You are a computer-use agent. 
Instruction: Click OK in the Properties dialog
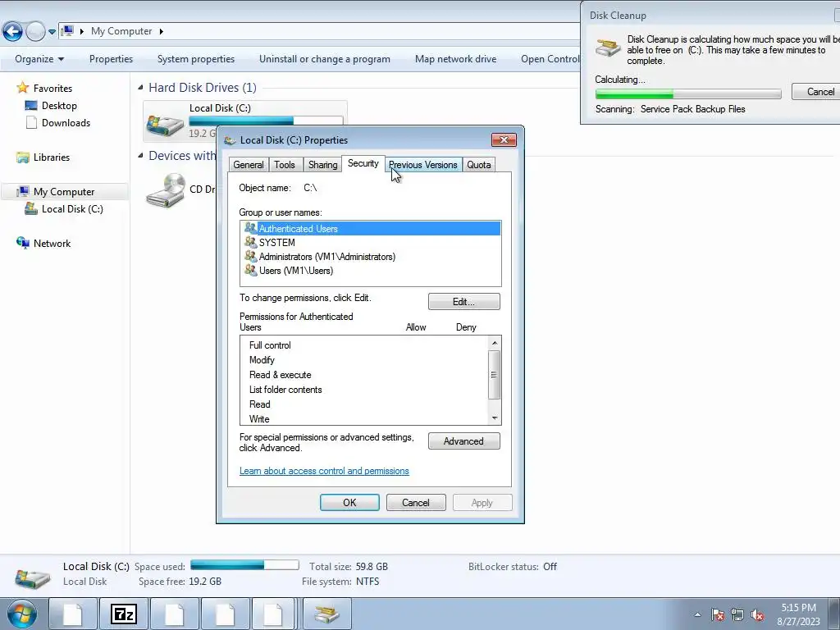pyautogui.click(x=349, y=503)
